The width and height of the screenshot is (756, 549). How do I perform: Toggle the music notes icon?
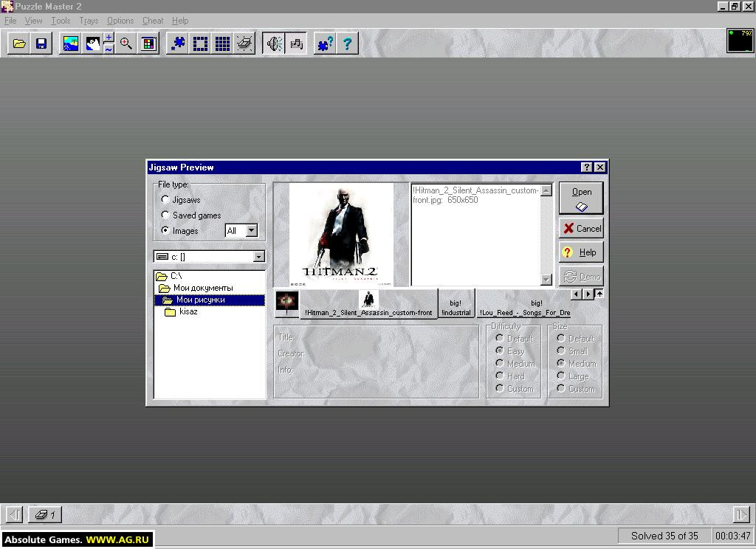[x=297, y=44]
